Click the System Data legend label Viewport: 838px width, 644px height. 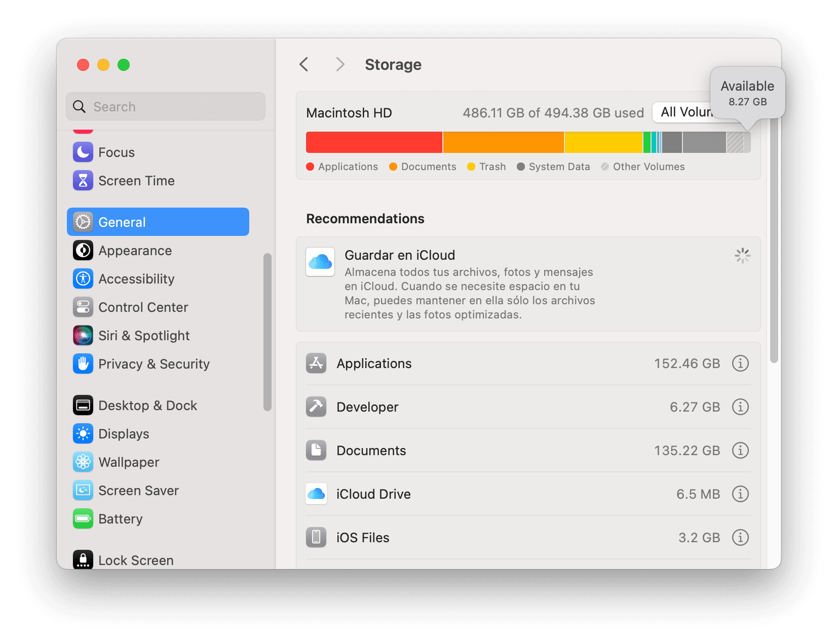point(559,167)
